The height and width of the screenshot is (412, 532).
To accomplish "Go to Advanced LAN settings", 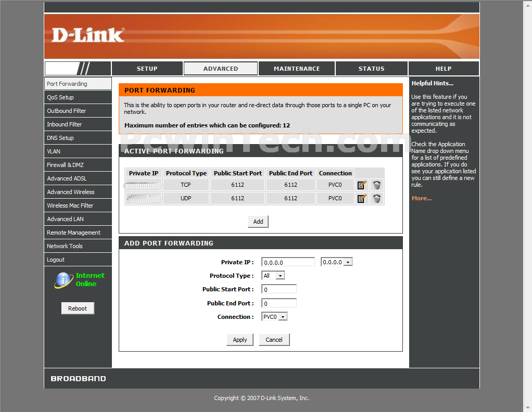I will (78, 219).
